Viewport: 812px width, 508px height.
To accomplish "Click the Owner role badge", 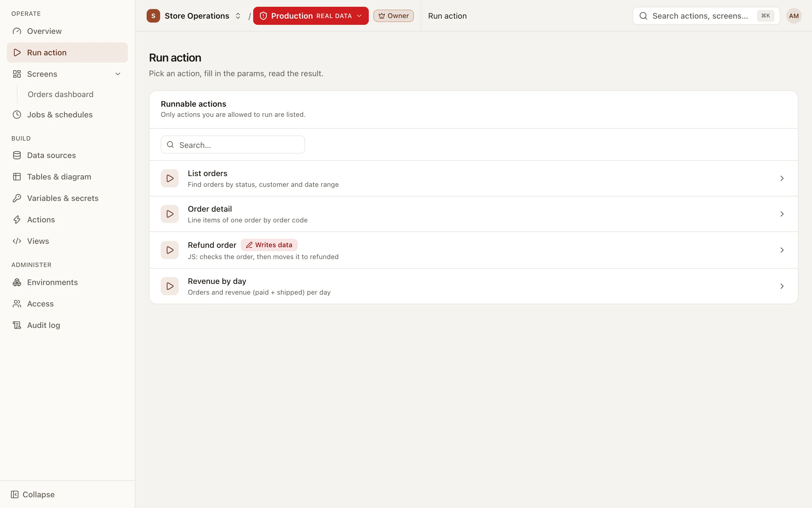I will pos(393,16).
